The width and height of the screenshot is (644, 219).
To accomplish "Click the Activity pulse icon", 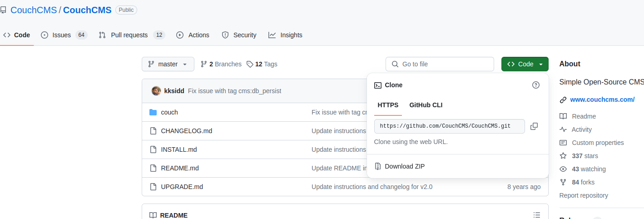I will [x=563, y=129].
